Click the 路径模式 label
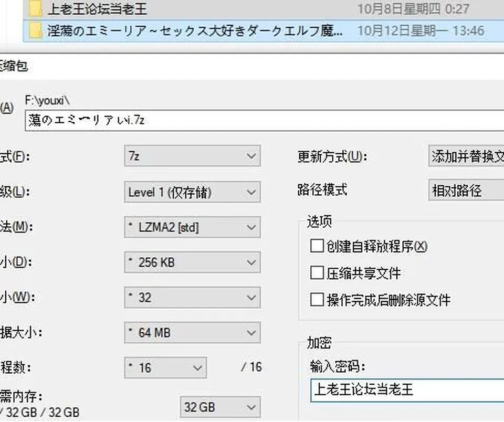This screenshot has height=422, width=504. pos(322,189)
